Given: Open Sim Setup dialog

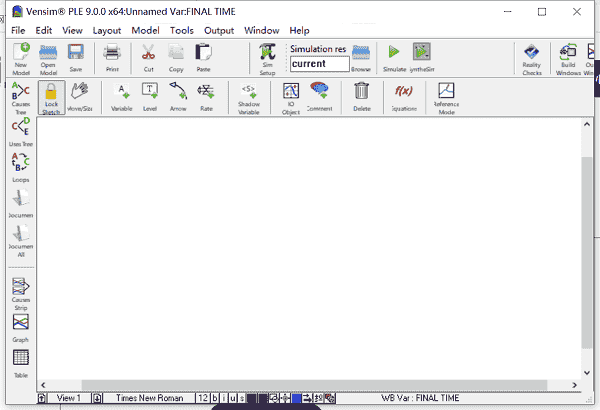Looking at the screenshot, I should click(x=267, y=59).
